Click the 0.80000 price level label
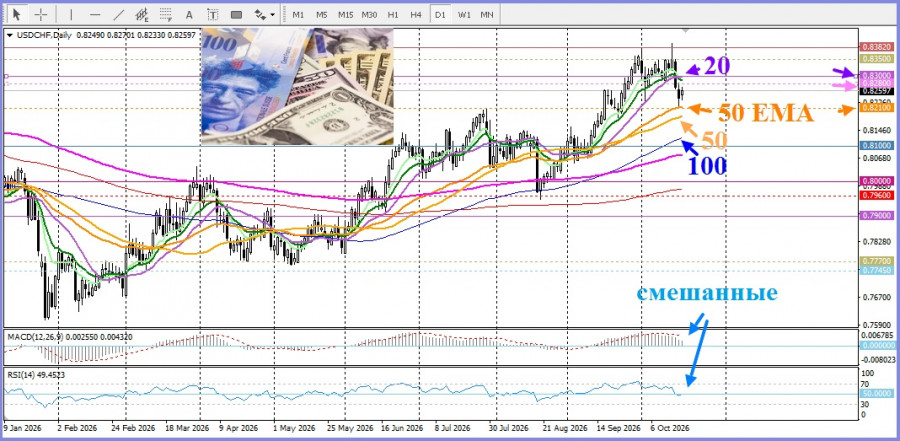This screenshot has width=900, height=441. [x=875, y=181]
